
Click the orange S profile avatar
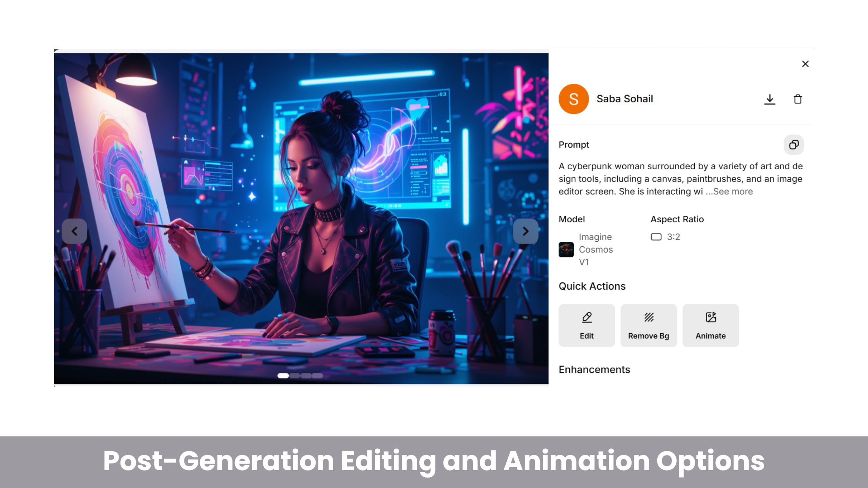(573, 99)
